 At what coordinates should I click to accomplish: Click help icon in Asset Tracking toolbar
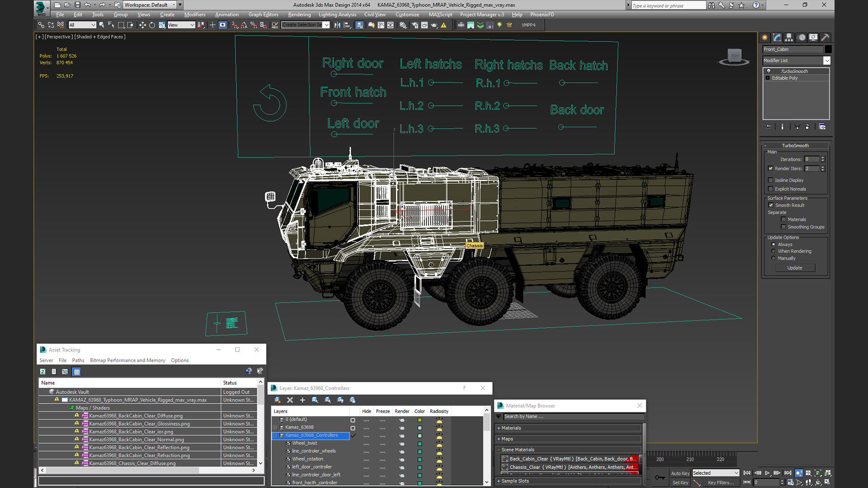point(249,371)
